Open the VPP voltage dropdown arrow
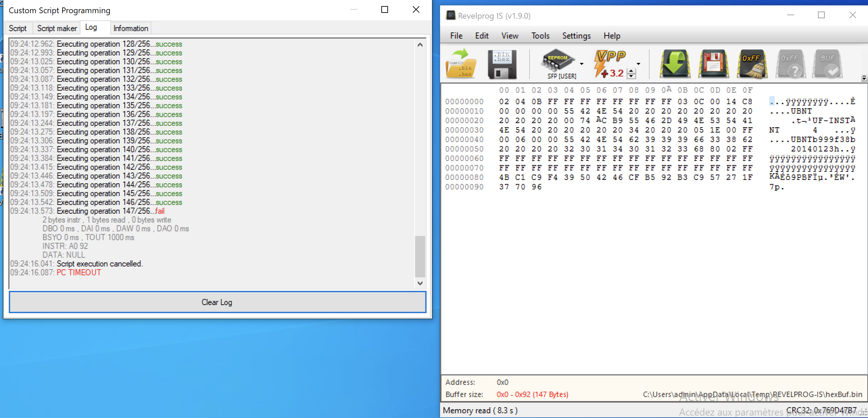The image size is (868, 418). 638,64
